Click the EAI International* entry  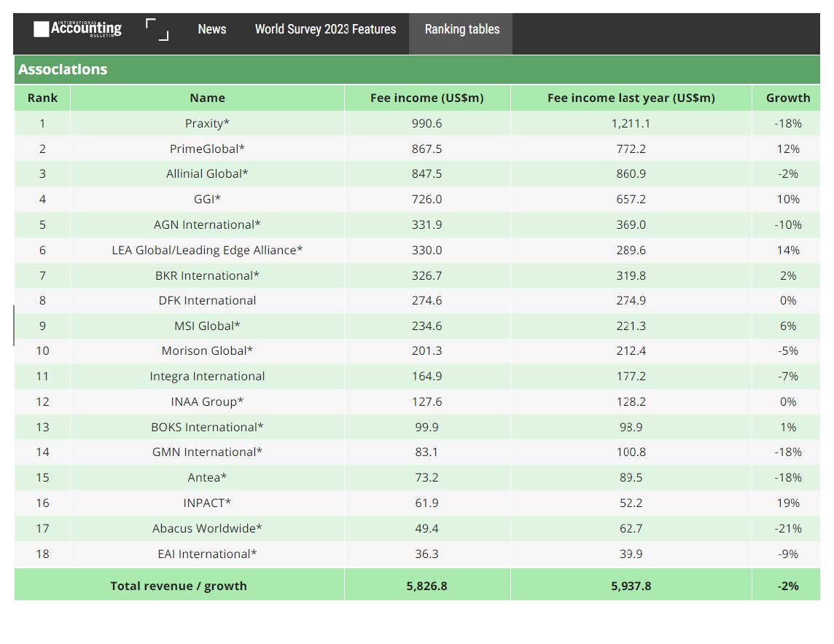207,554
